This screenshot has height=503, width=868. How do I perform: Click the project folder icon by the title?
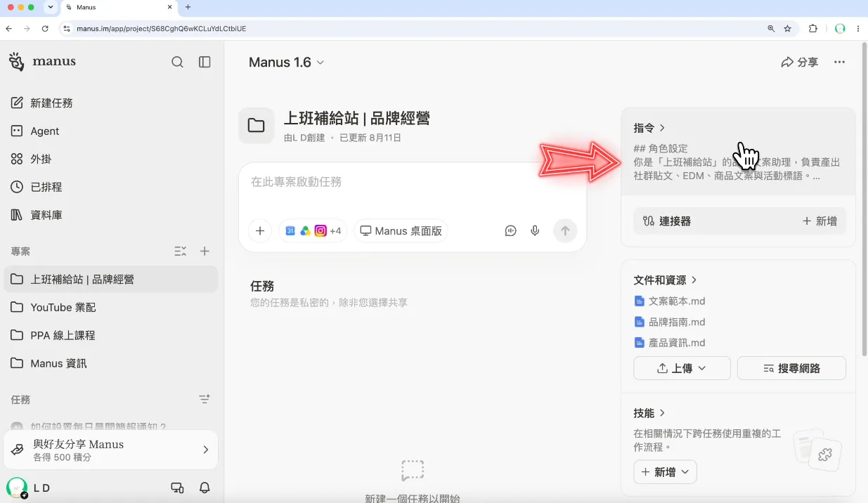tap(257, 126)
